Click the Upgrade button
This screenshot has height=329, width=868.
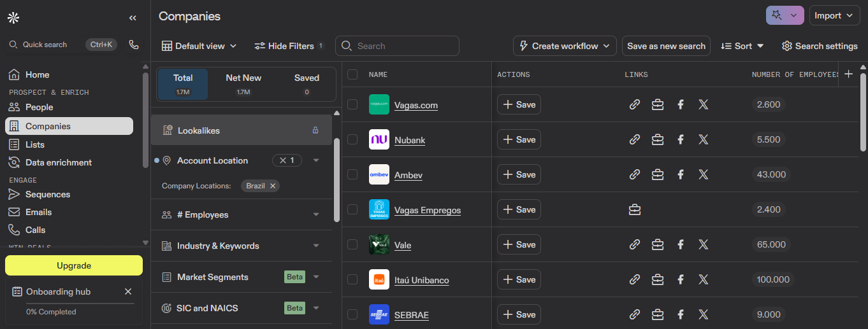74,265
